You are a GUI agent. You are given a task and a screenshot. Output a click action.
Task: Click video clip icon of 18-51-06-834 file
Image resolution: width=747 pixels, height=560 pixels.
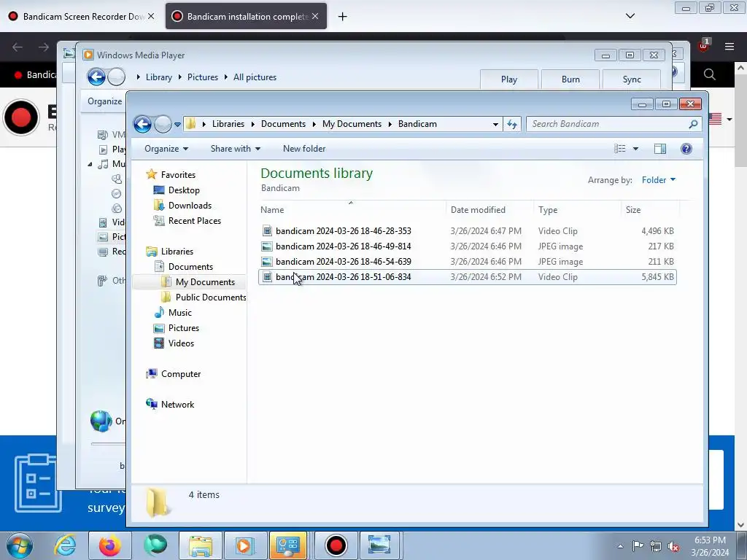pos(267,276)
